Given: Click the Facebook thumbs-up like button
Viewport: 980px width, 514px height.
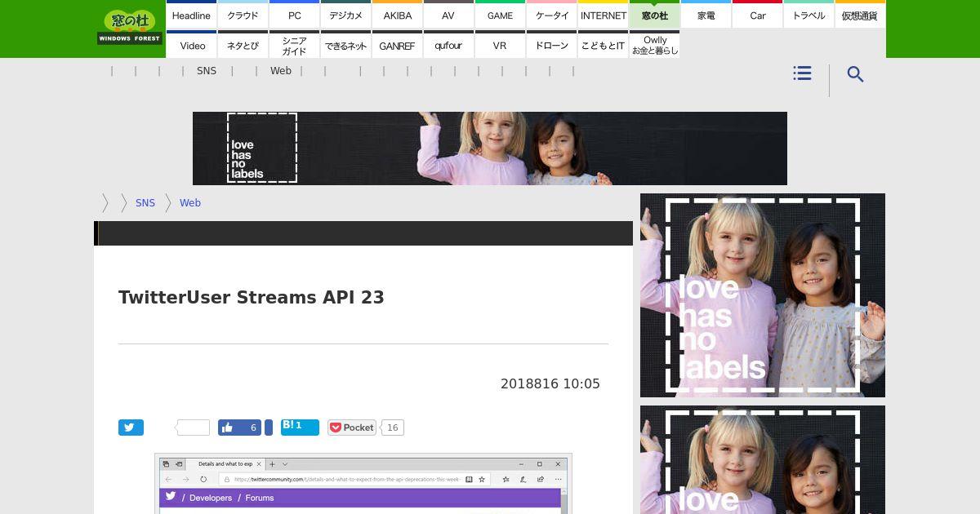Looking at the screenshot, I should point(239,428).
